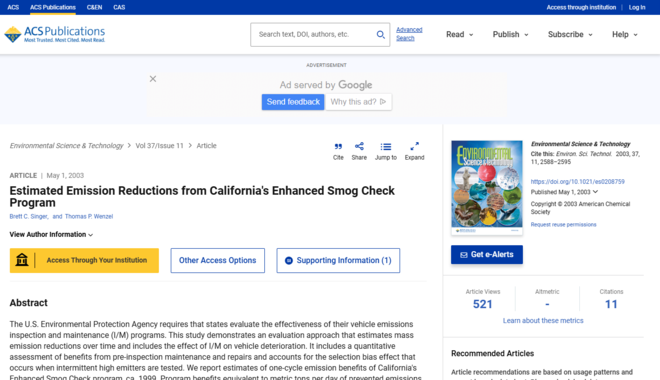Click Vol 37/Issue 11 breadcrumb
The width and height of the screenshot is (660, 380).
pyautogui.click(x=160, y=146)
